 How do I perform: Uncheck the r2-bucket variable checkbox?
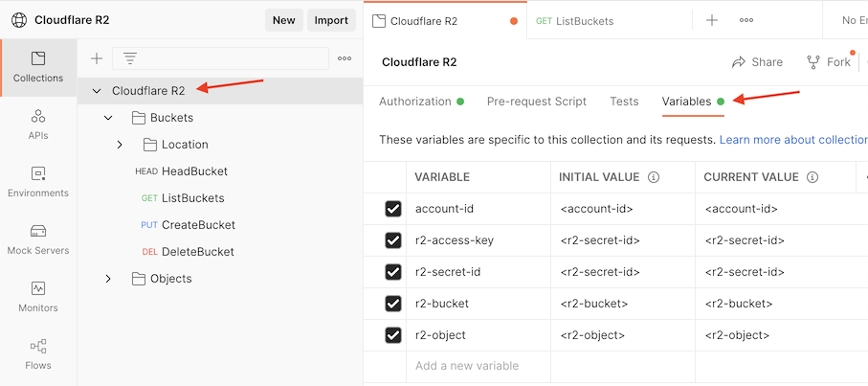pyautogui.click(x=393, y=304)
